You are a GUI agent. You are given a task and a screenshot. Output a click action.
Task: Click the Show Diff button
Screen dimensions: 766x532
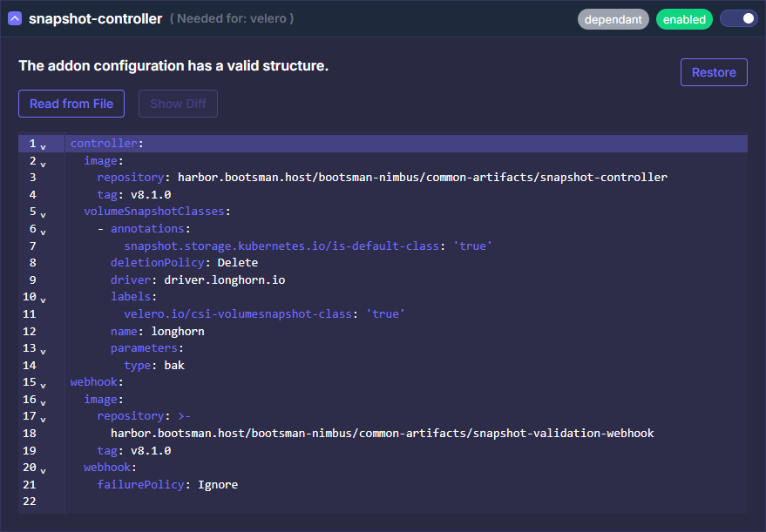click(x=178, y=104)
